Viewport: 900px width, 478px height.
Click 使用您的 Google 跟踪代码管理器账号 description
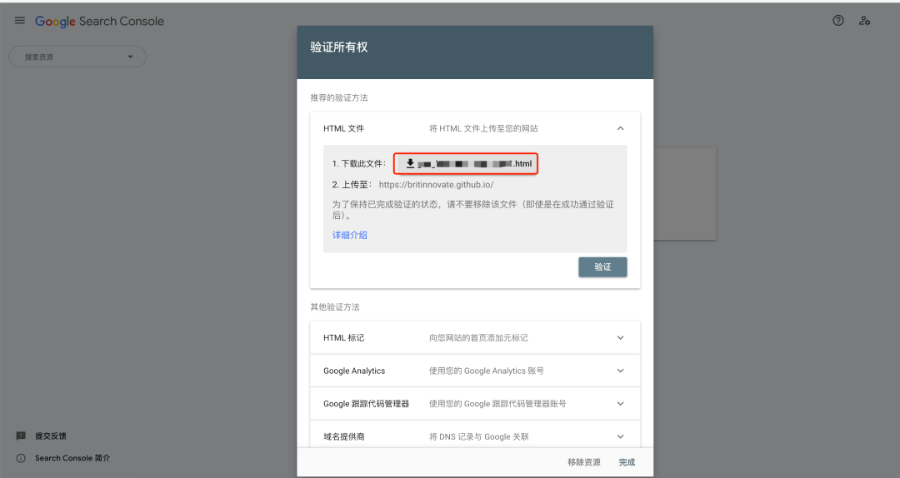point(498,404)
